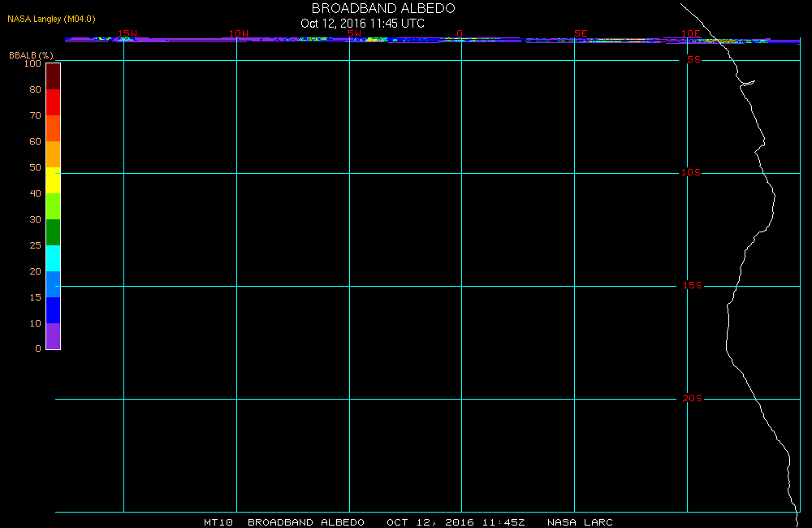812x528 pixels.
Task: Click the 0 longitude label
Action: coord(460,33)
